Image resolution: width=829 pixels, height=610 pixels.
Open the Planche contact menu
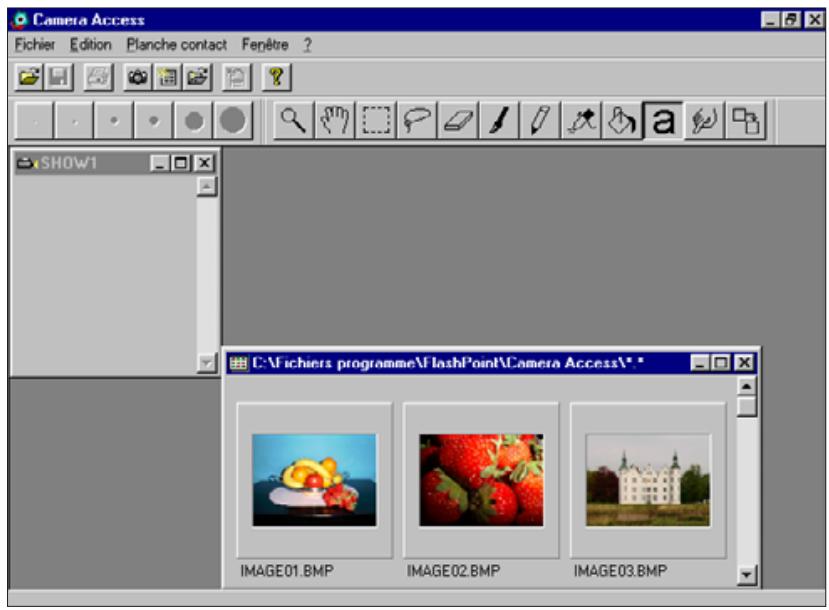(x=177, y=45)
